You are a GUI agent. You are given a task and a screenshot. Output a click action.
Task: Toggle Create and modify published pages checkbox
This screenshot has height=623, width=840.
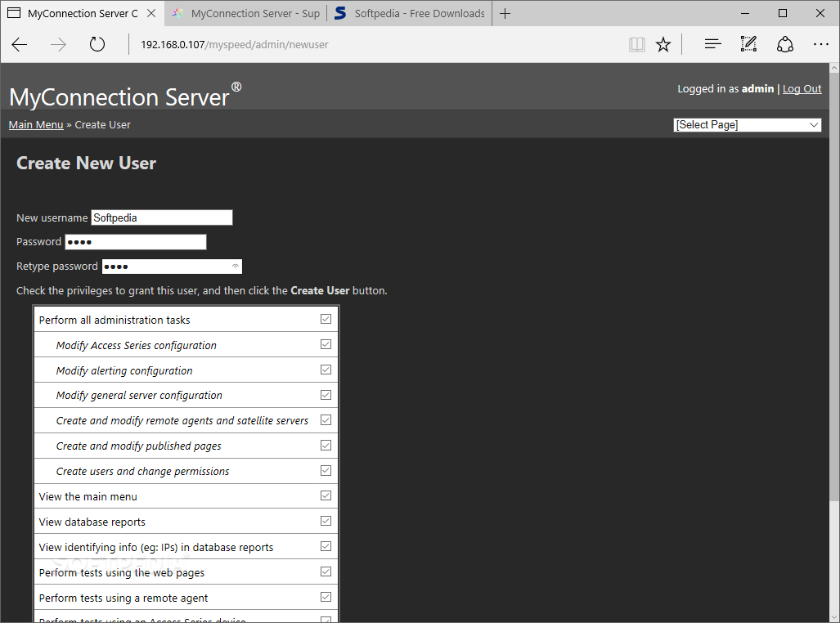coord(326,445)
